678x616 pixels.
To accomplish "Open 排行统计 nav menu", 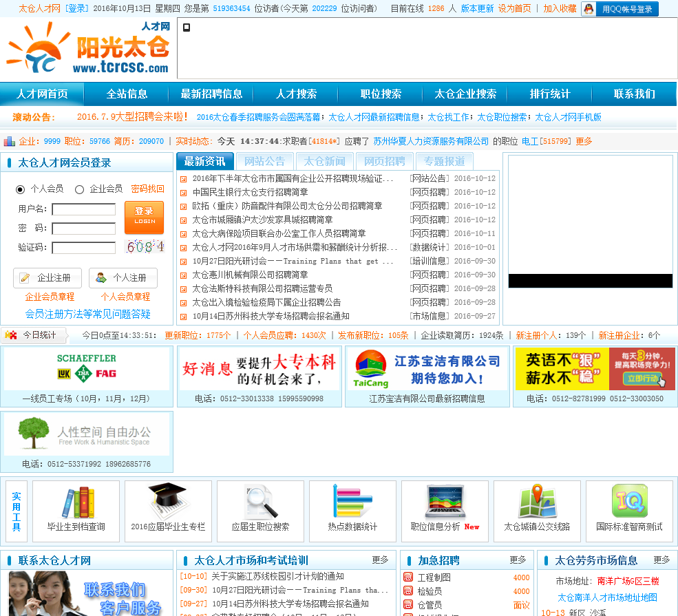I will pos(550,94).
